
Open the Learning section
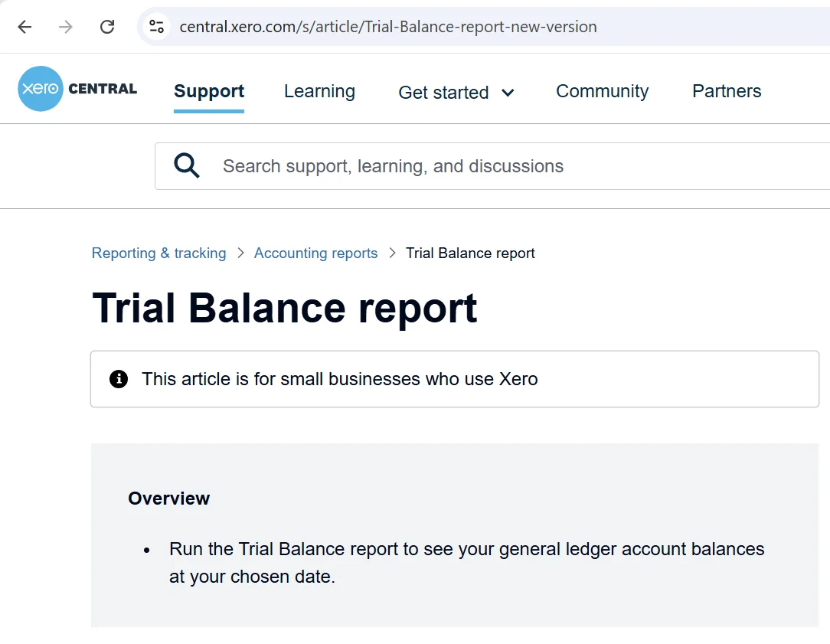click(319, 91)
